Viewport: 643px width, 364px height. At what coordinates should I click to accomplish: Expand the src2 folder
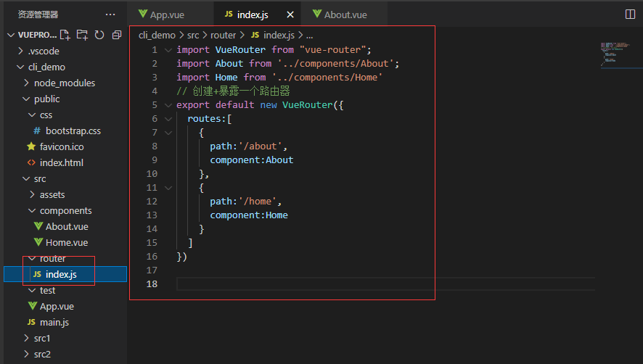pyautogui.click(x=26, y=354)
